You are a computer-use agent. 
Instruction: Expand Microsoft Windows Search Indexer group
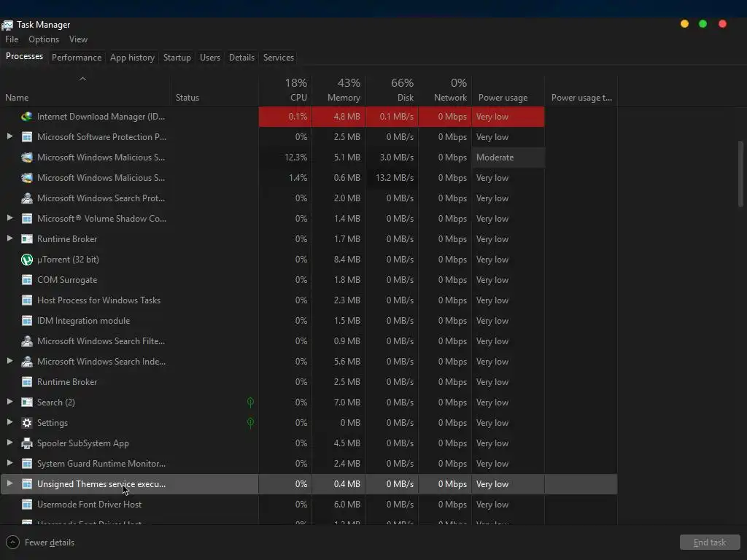tap(9, 361)
